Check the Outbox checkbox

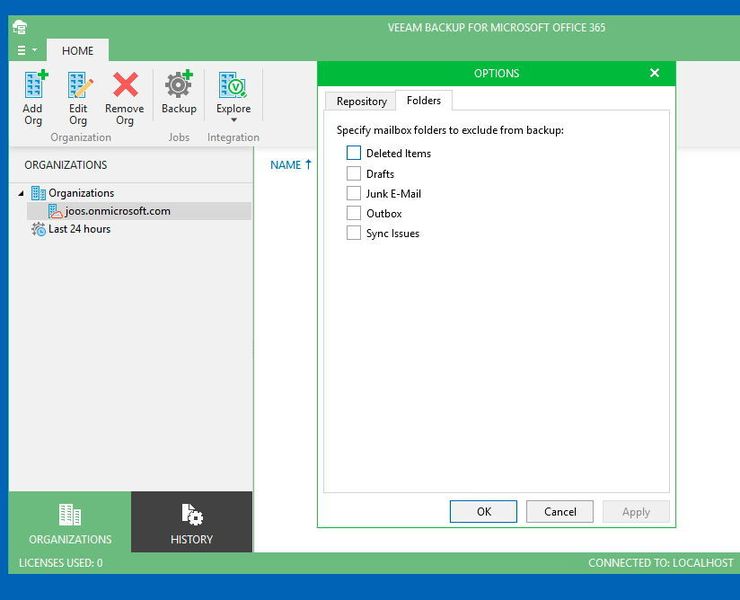[353, 213]
